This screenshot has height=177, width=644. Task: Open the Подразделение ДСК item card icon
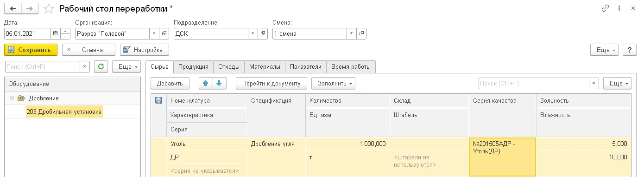pos(263,33)
